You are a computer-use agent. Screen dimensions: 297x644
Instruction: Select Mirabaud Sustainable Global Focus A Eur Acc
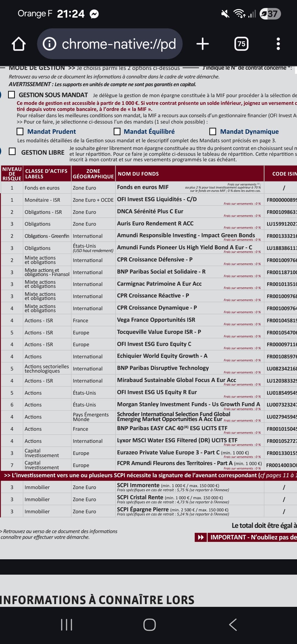[x=177, y=380]
